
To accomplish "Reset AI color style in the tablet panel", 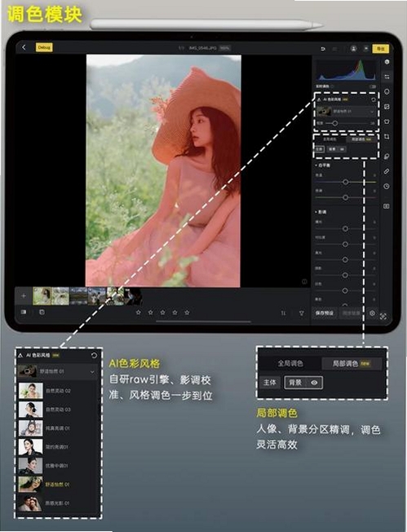I will (374, 100).
